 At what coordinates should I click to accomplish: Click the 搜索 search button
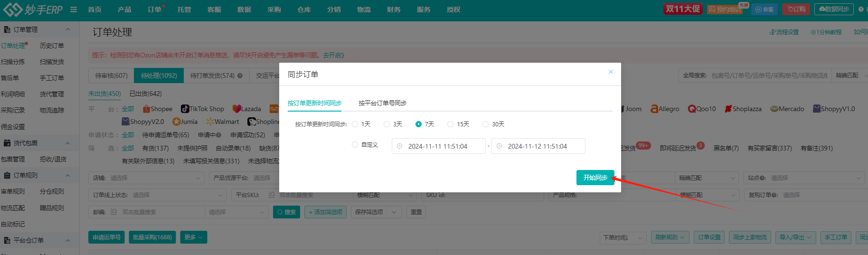point(286,212)
